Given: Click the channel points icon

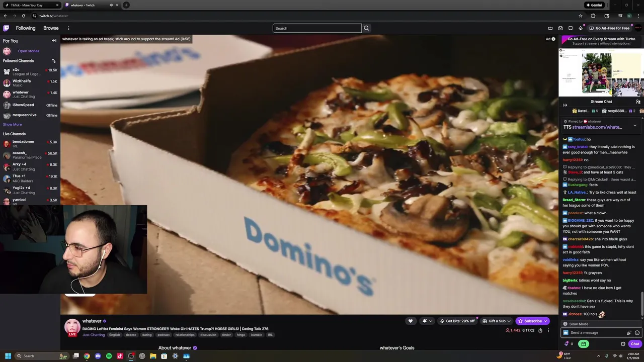Looking at the screenshot, I should (567, 344).
